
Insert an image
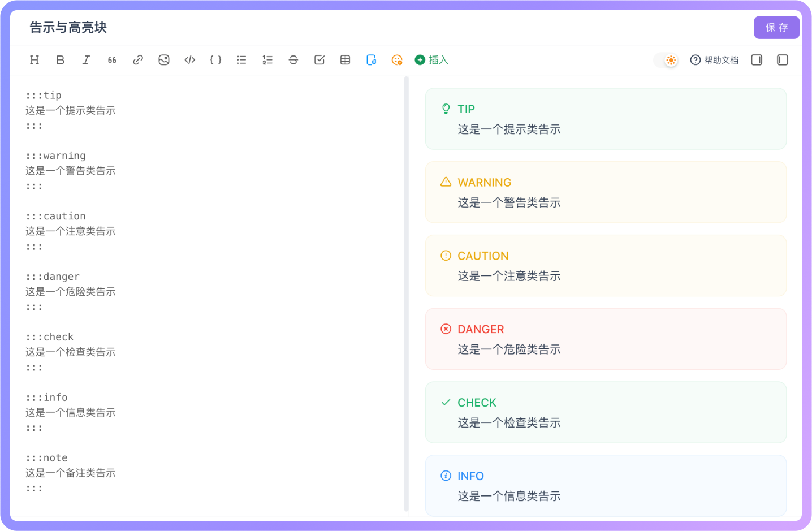click(164, 60)
